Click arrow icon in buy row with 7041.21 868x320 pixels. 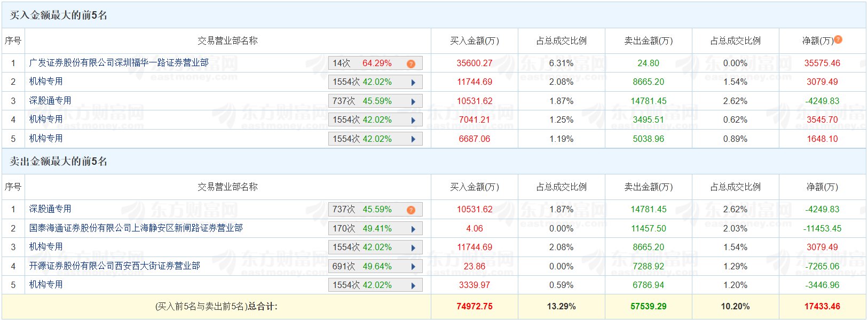(413, 120)
